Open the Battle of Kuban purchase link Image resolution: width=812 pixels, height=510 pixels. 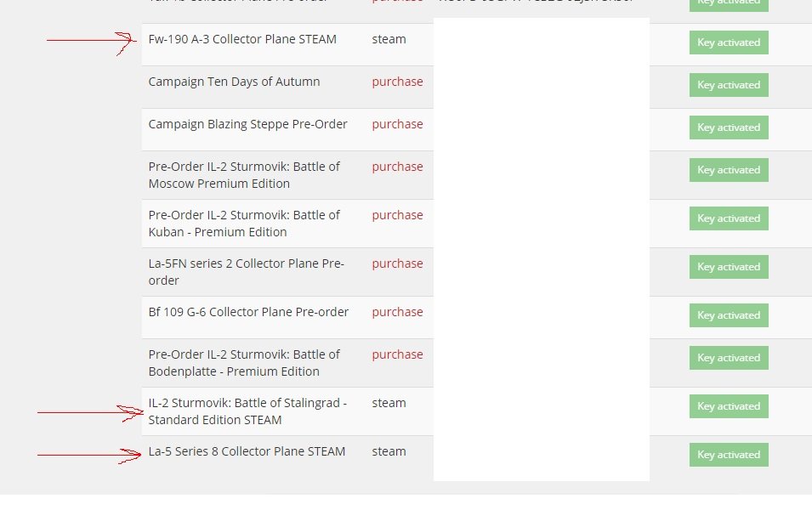tap(397, 215)
